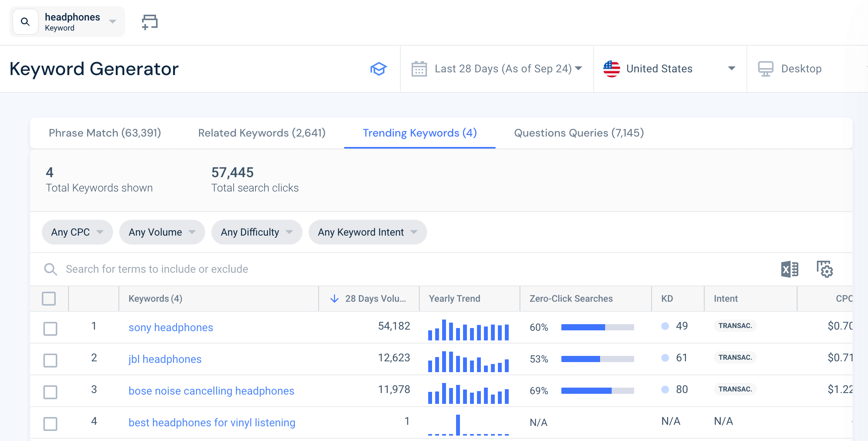The height and width of the screenshot is (441, 868).
Task: Check the box for bose noise cancelling headphones
Action: click(50, 392)
